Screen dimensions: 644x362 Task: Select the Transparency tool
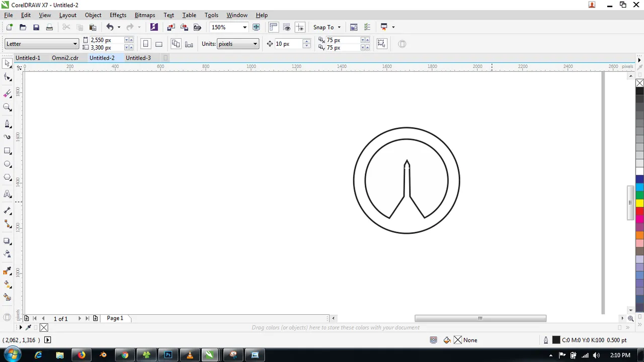[x=8, y=254]
